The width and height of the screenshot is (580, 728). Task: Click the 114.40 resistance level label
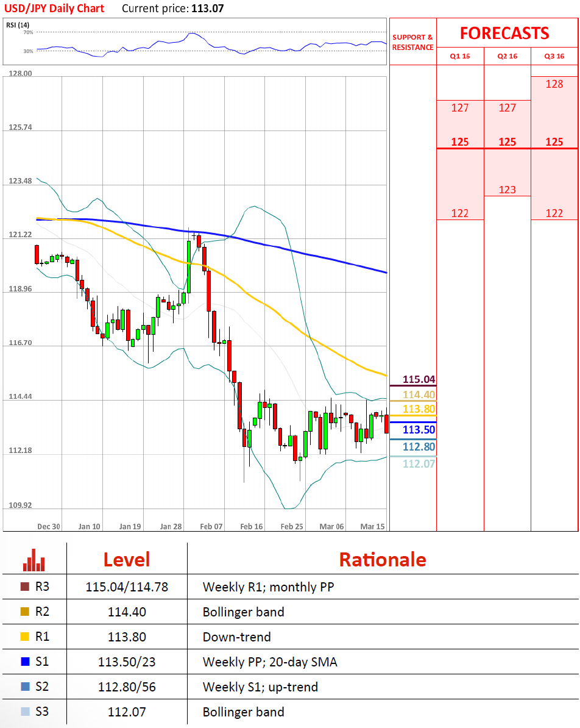[x=419, y=394]
